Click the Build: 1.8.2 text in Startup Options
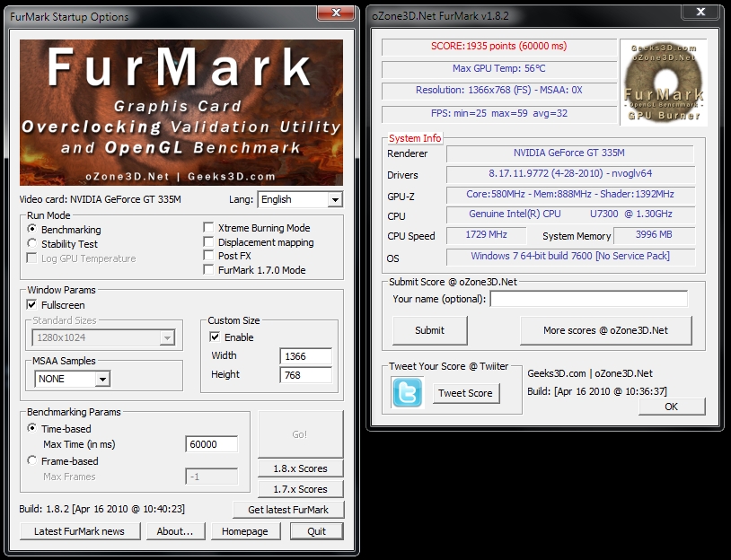 [102, 509]
